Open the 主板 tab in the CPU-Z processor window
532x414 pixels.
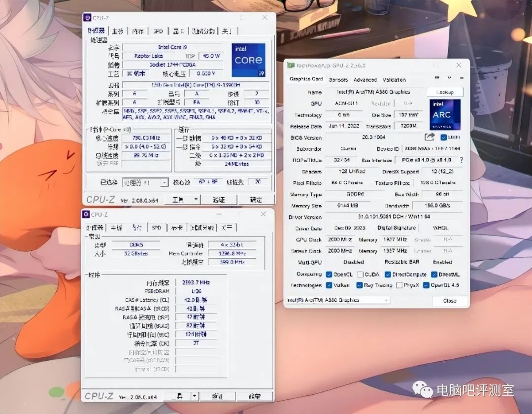pos(117,31)
